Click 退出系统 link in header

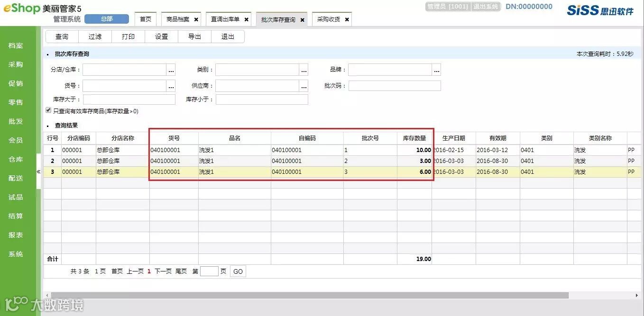tap(486, 7)
